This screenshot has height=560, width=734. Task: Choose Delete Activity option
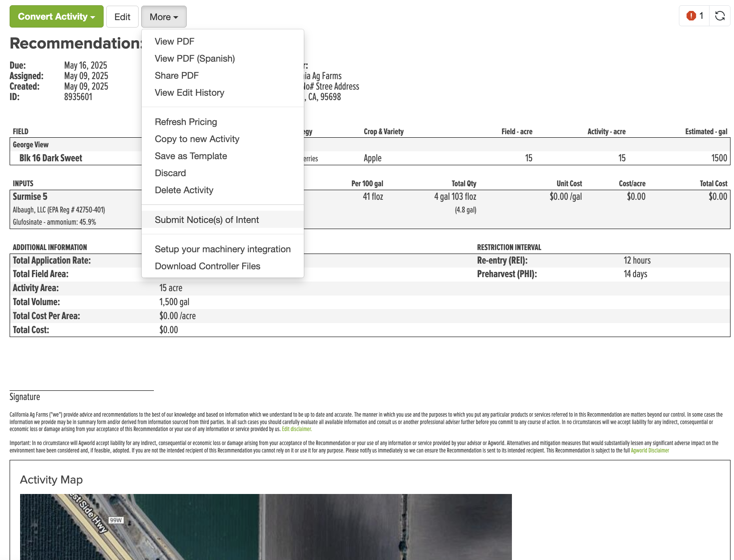click(x=184, y=190)
